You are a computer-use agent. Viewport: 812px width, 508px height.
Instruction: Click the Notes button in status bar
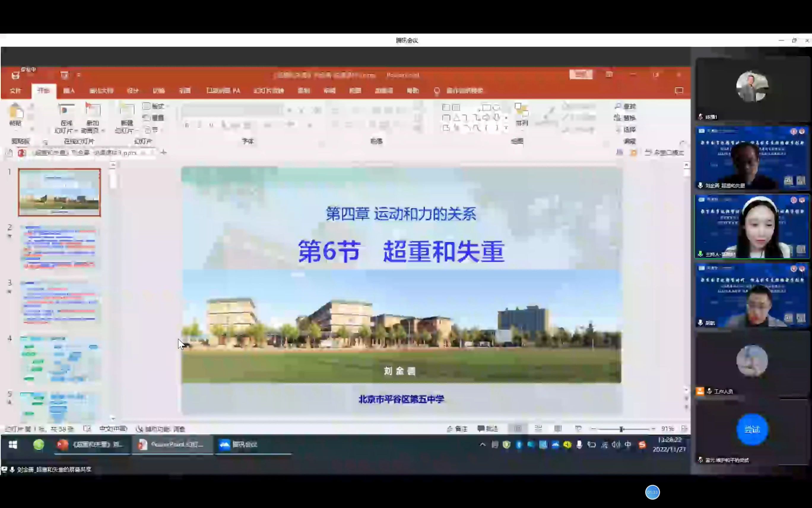coord(457,429)
